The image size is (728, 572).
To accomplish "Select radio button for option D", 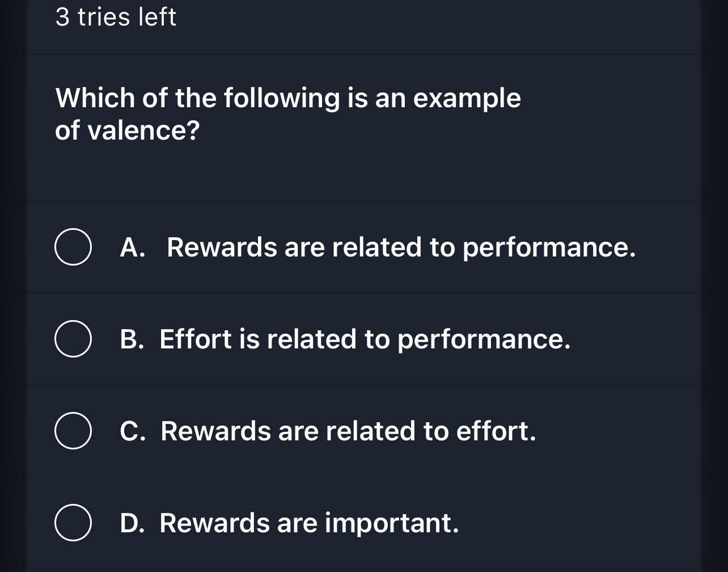I will tap(73, 523).
